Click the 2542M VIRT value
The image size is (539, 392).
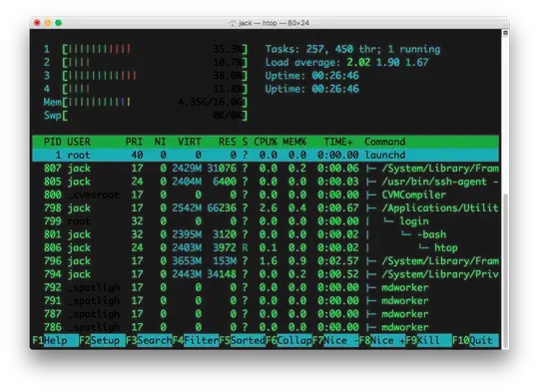pos(187,207)
